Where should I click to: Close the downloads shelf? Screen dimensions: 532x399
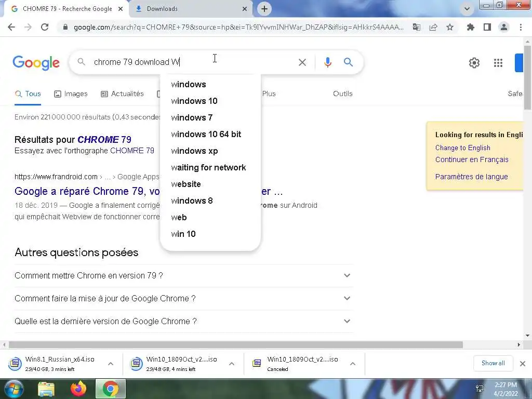tap(523, 363)
